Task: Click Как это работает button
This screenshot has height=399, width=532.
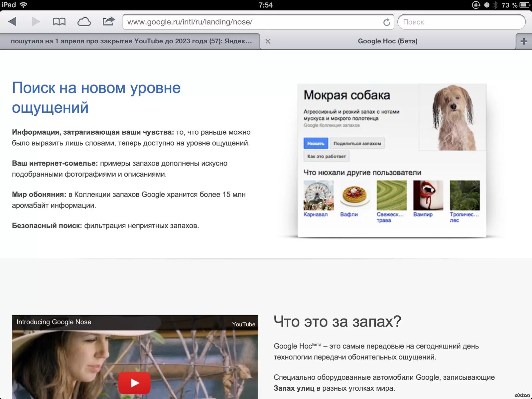Action: point(327,156)
